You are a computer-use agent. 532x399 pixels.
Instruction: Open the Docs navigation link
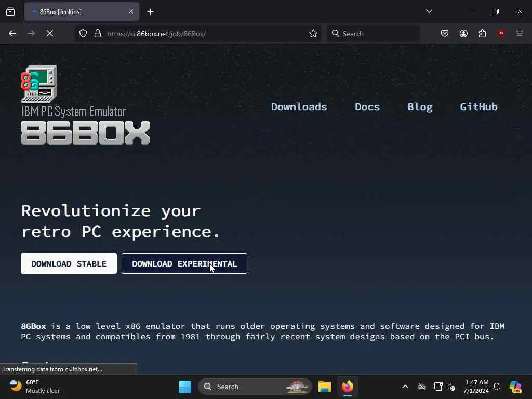pos(367,107)
